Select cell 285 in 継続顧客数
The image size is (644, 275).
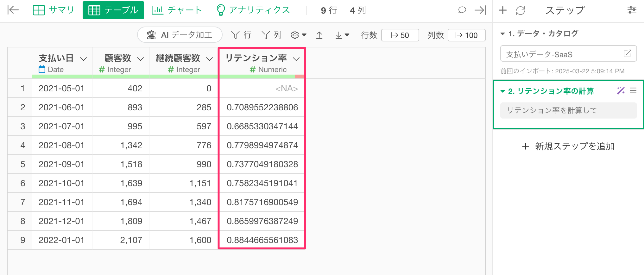(x=184, y=107)
